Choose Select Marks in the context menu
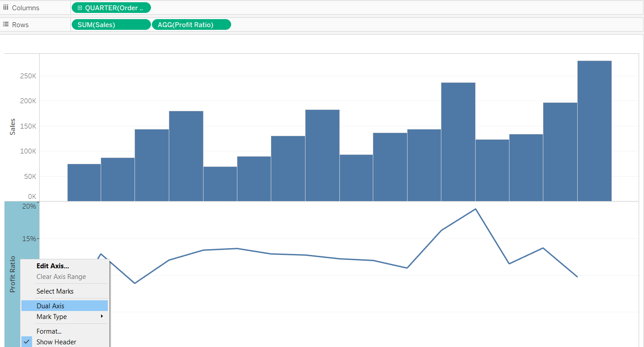Viewport: 644px width, 347px height. pos(64,291)
